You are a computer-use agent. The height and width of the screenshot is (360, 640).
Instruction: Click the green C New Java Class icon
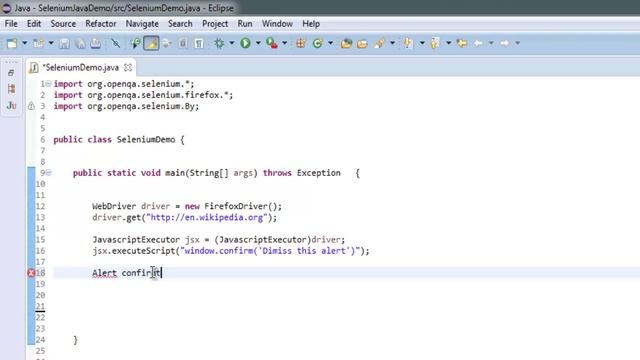click(318, 43)
